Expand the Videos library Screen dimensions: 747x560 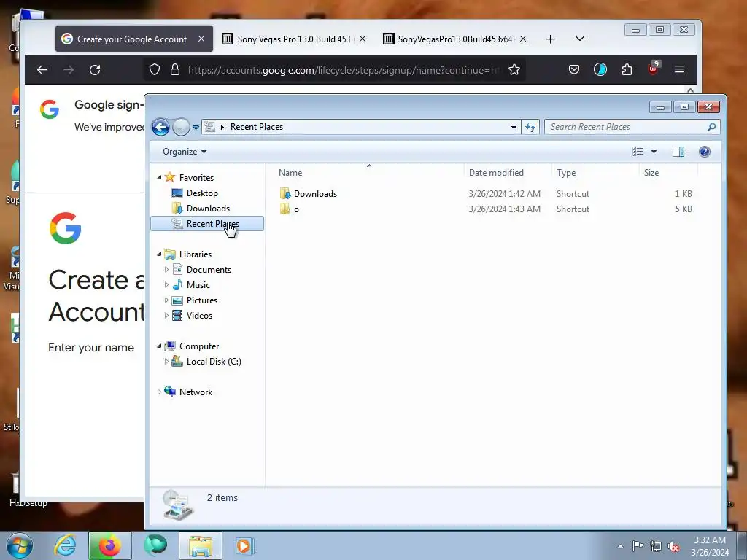point(166,315)
